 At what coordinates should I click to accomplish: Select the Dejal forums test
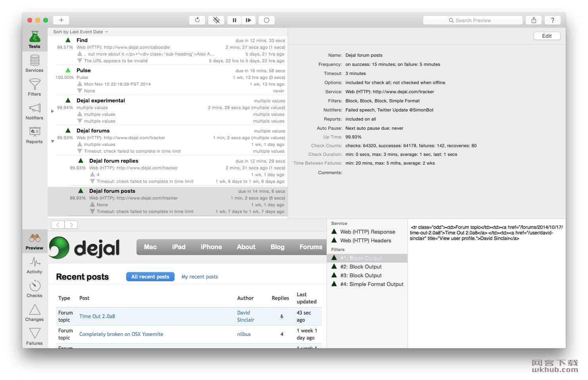coord(167,140)
